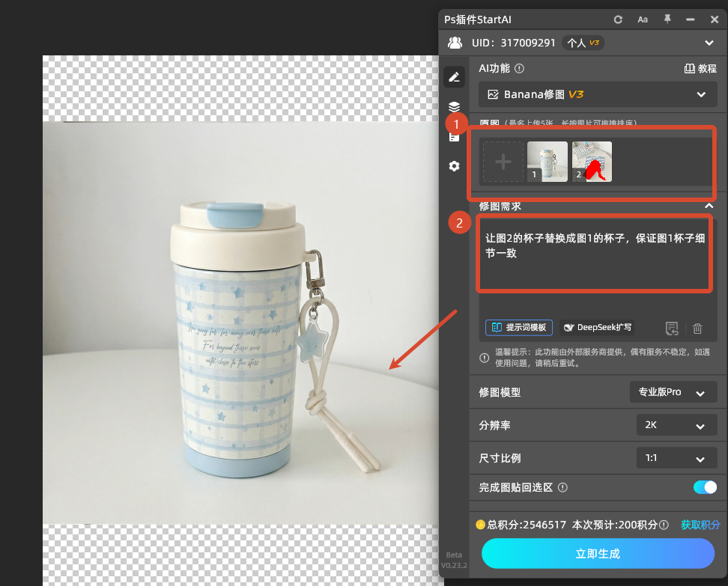Click the Aa text size icon
The image size is (728, 586).
point(642,19)
